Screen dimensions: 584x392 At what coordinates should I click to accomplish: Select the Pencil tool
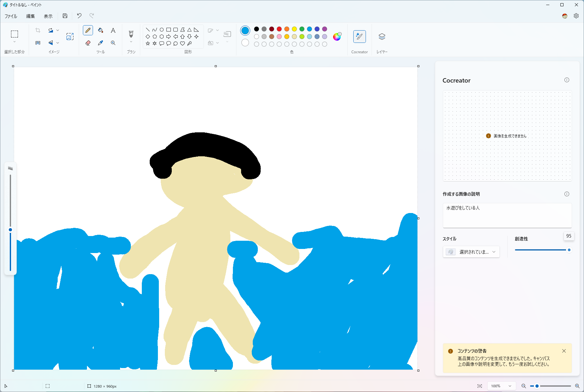click(88, 30)
